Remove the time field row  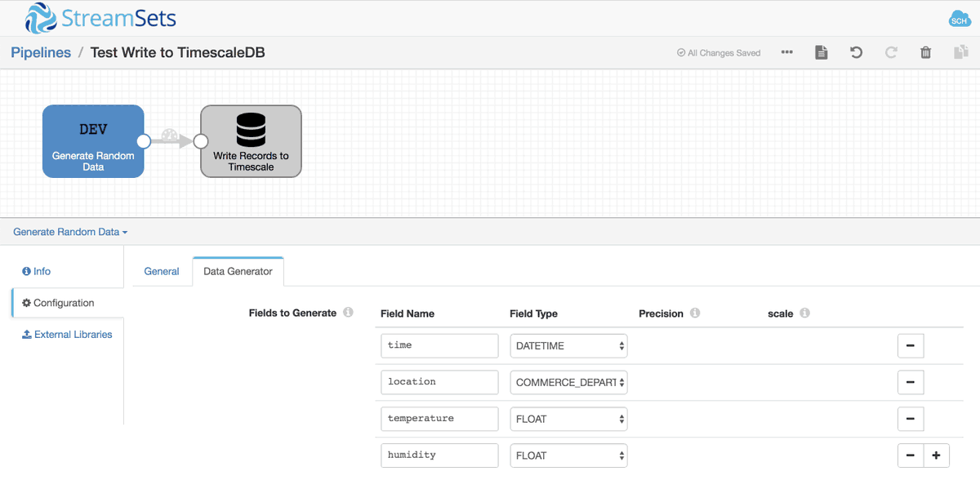(910, 345)
